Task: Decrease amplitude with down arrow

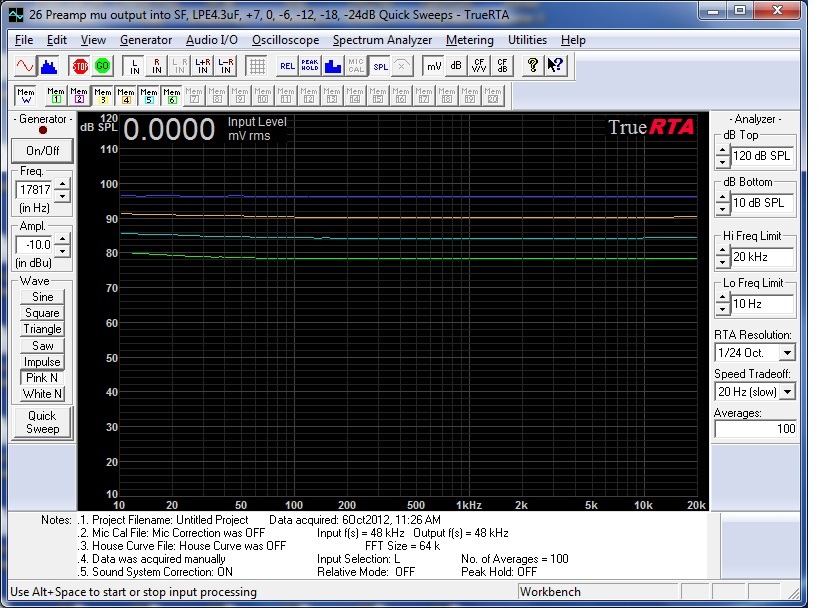Action: (63, 251)
